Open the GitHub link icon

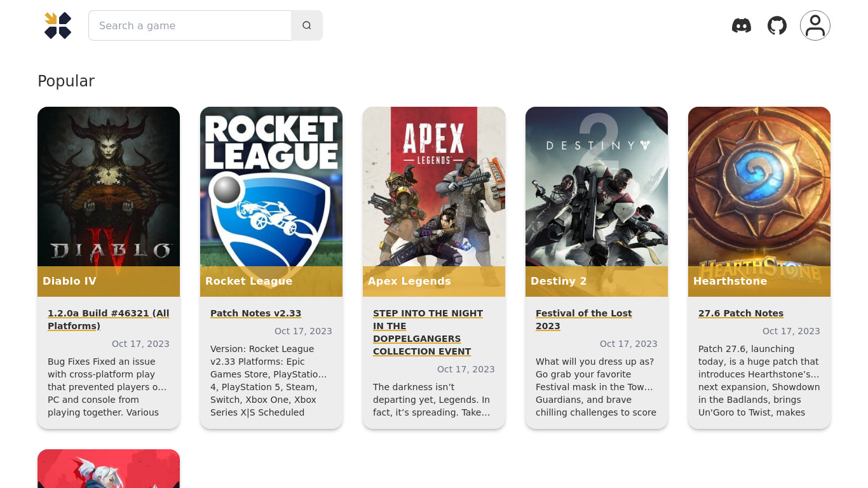(x=777, y=25)
